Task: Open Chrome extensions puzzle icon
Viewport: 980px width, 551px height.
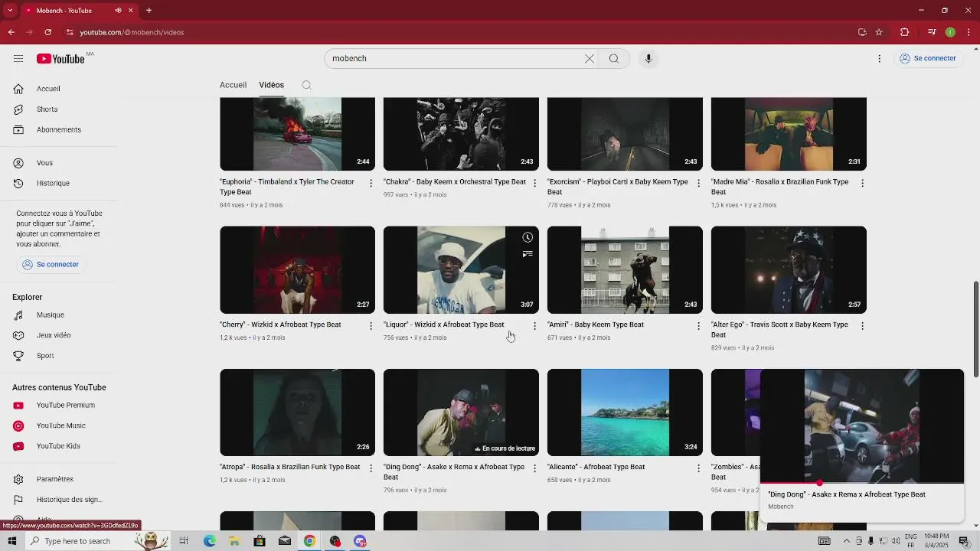Action: [x=904, y=32]
